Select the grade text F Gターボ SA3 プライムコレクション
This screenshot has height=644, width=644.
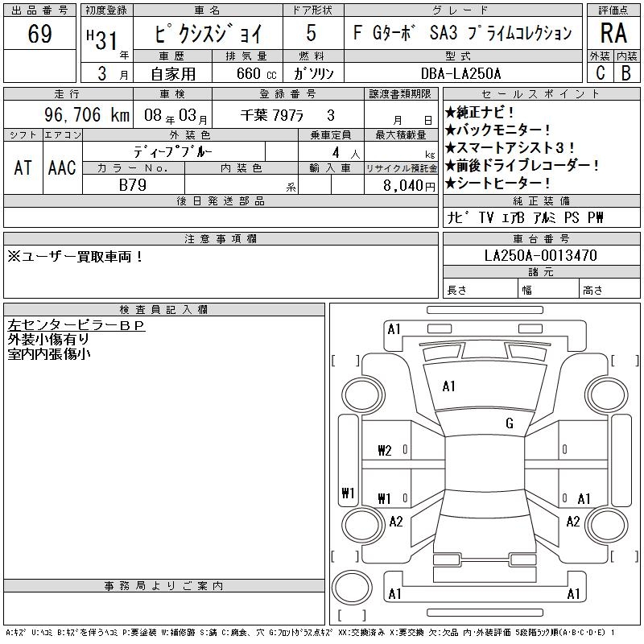[462, 33]
